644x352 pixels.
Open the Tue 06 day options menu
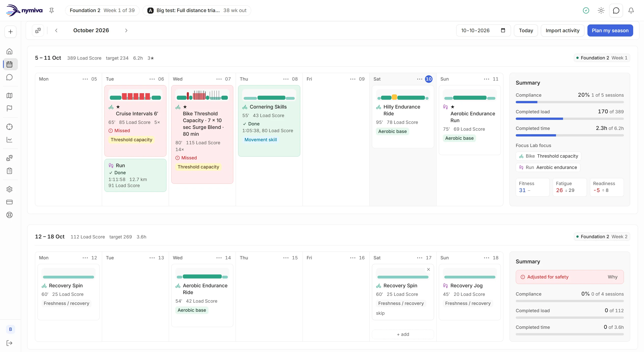tap(152, 79)
